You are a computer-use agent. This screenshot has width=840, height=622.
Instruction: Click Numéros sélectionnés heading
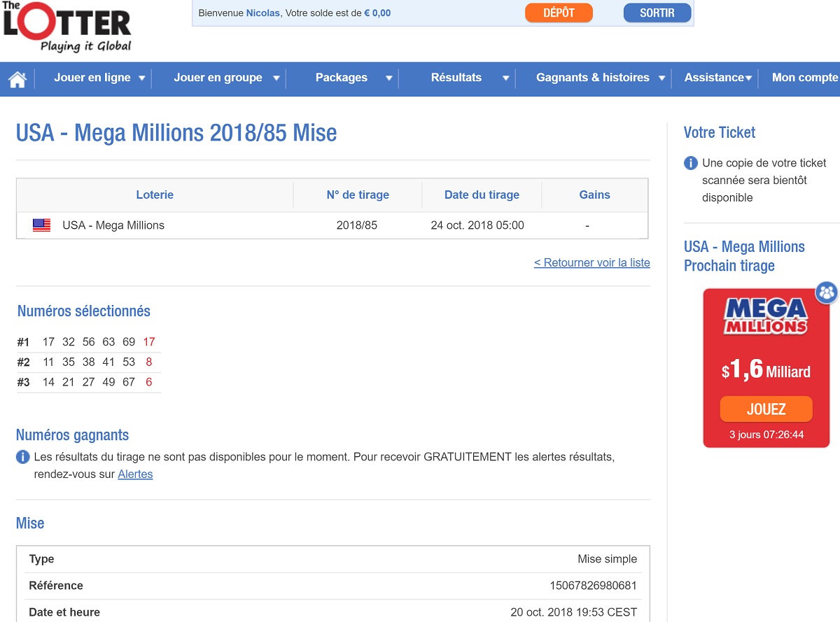point(84,311)
